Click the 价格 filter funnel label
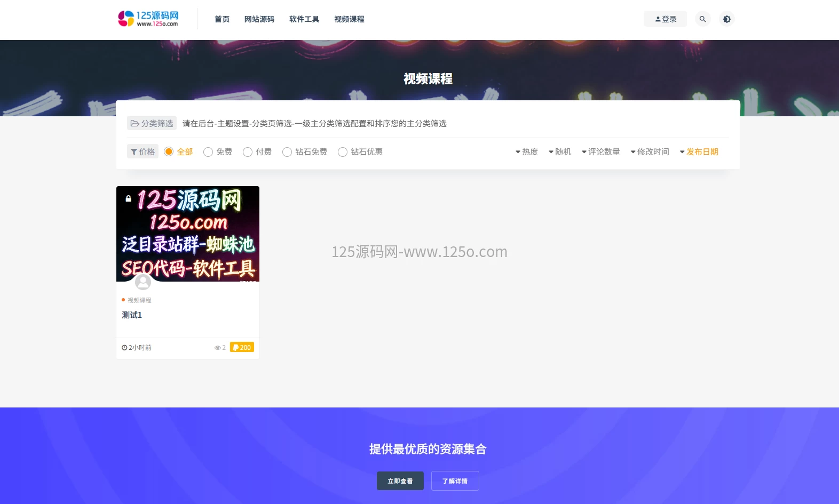839x504 pixels. [x=143, y=151]
